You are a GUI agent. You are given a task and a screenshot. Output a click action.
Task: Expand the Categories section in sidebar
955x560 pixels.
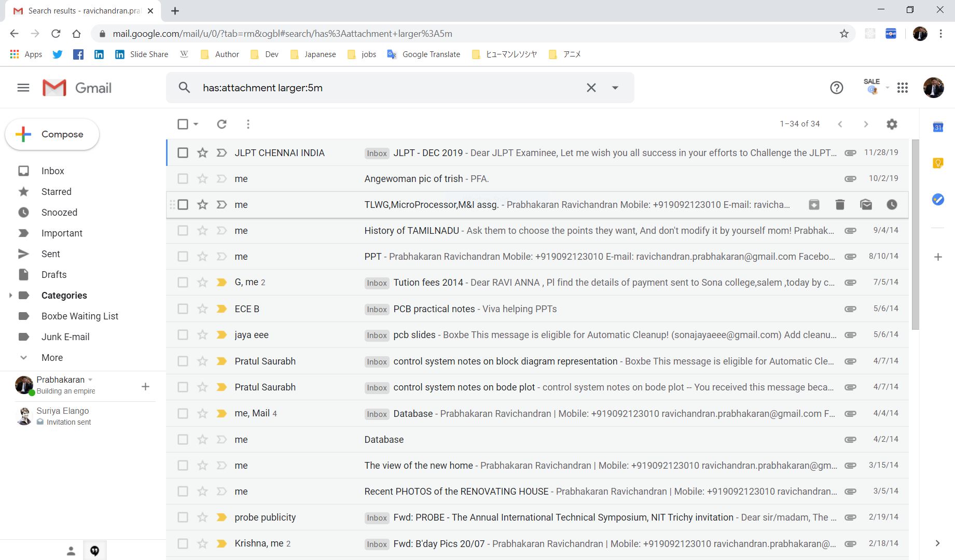[x=10, y=295]
